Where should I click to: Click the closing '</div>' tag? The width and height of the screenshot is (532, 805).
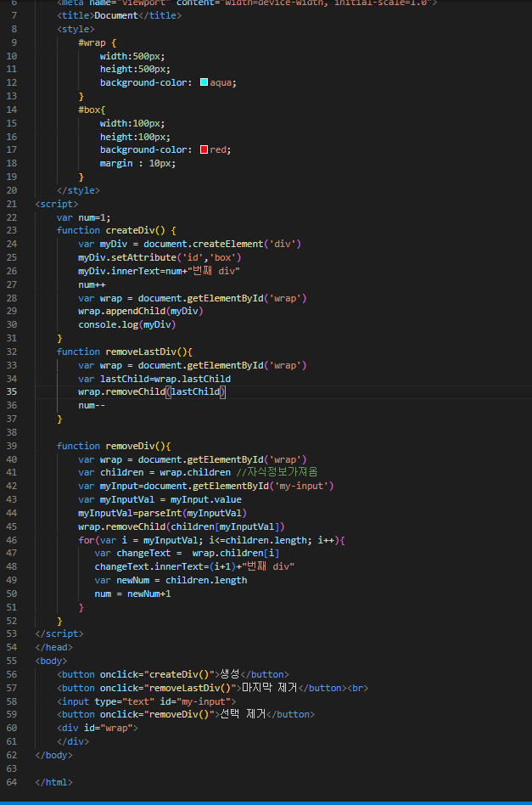(x=73, y=742)
